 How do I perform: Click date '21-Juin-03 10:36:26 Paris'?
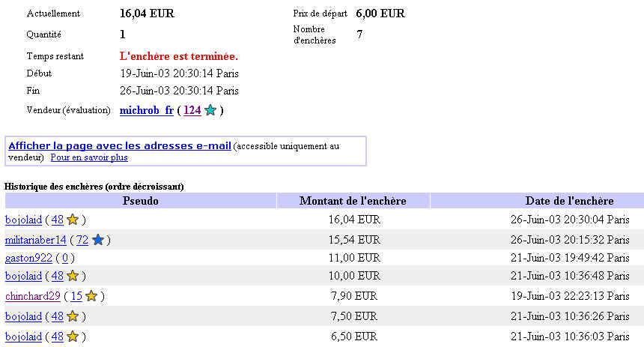click(x=570, y=316)
